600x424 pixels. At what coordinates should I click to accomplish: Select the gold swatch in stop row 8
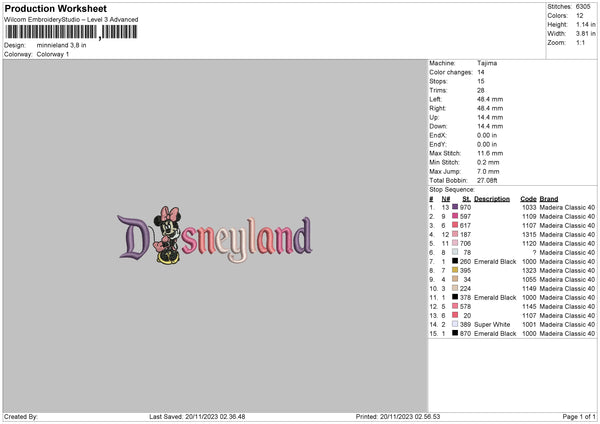[455, 270]
